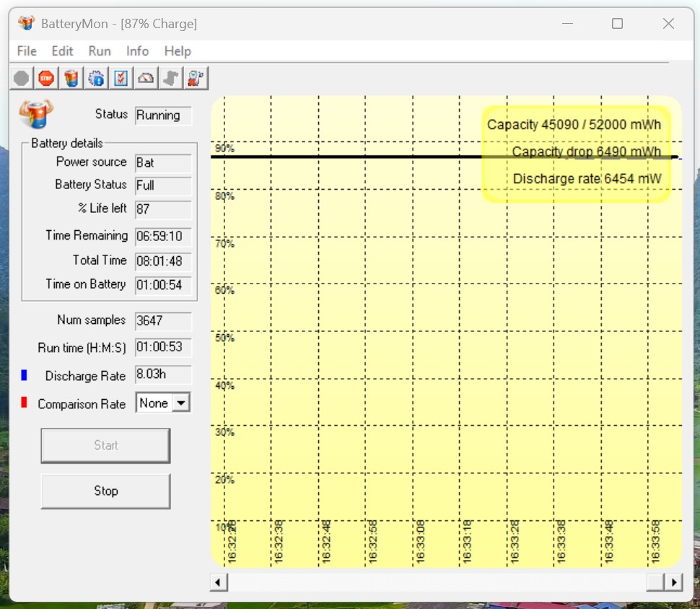The width and height of the screenshot is (700, 609).
Task: Open the File menu
Action: tap(27, 51)
